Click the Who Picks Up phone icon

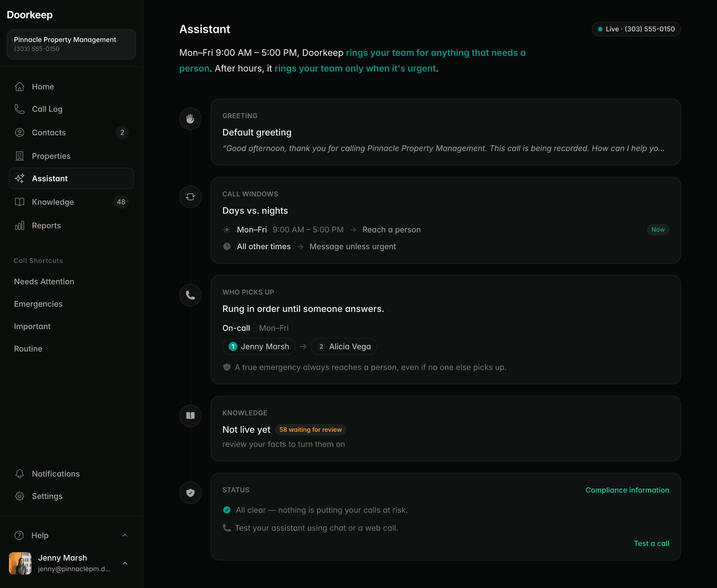190,295
